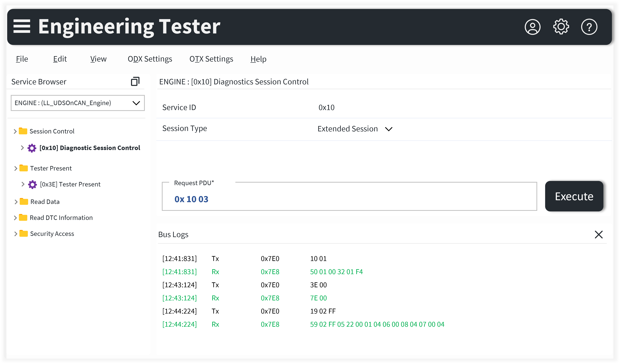Open the hamburger menu icon

[x=22, y=26]
